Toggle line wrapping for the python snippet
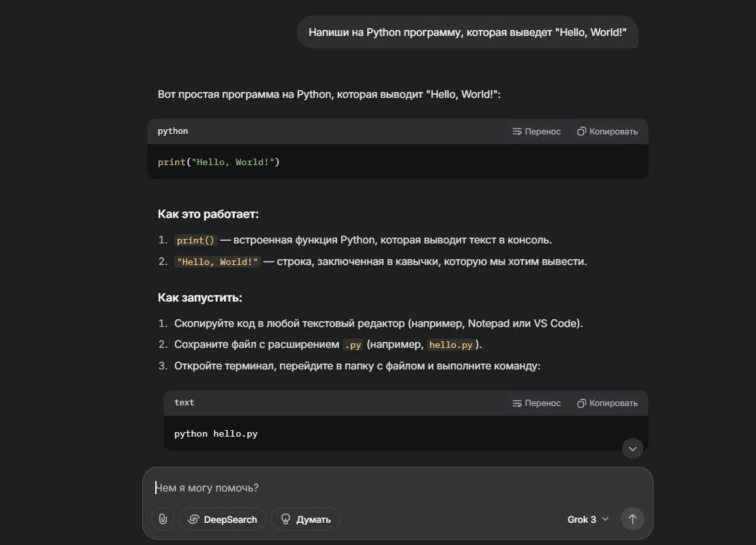756x545 pixels. pos(536,131)
